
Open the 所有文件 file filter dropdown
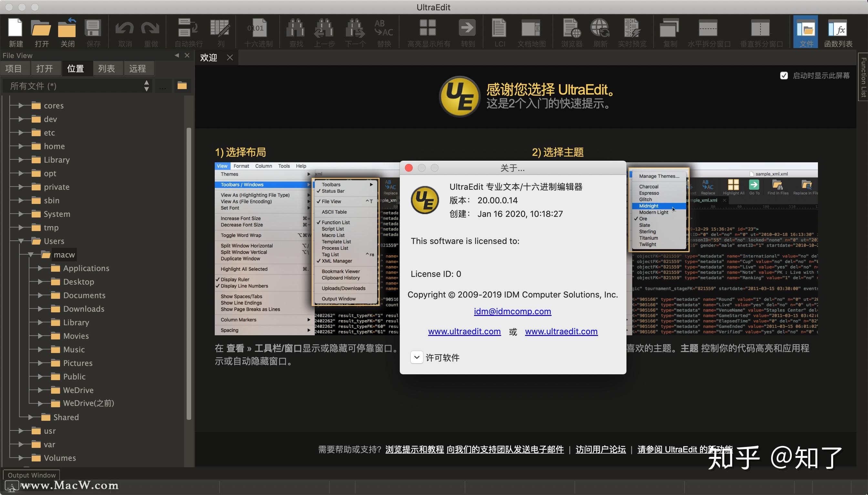[x=146, y=86]
